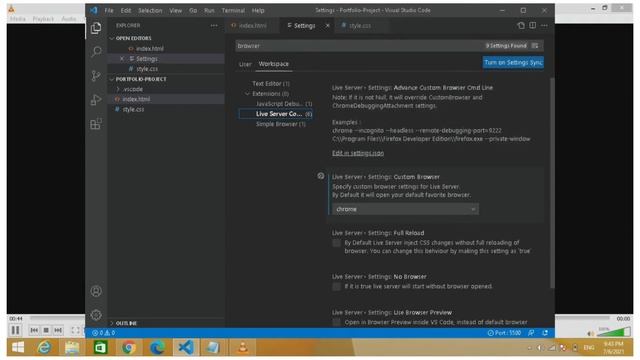
Task: Open Google Chrome from the taskbar
Action: (x=129, y=347)
